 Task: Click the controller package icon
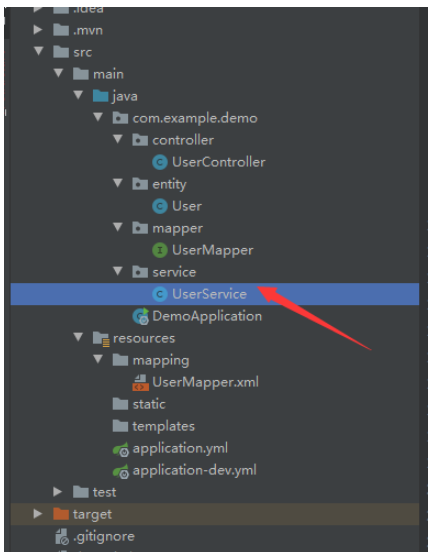(x=140, y=140)
